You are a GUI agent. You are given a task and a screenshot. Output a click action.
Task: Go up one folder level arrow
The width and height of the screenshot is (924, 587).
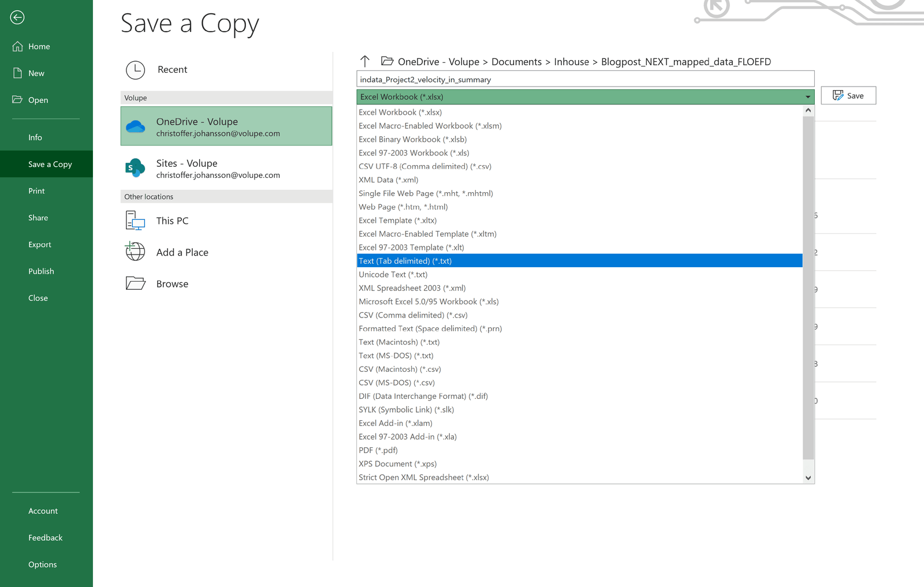[x=365, y=61]
